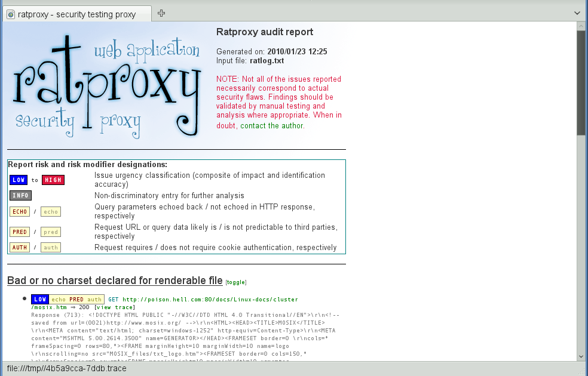Click the scroll down arrow on scrollbar
The height and width of the screenshot is (376, 588).
coord(581,357)
